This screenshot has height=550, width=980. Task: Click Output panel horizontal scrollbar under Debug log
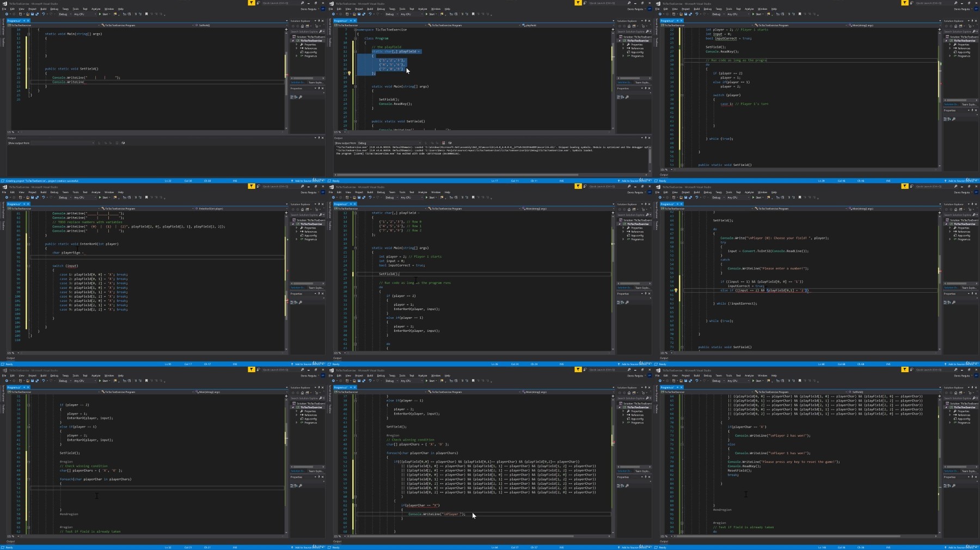(490, 175)
